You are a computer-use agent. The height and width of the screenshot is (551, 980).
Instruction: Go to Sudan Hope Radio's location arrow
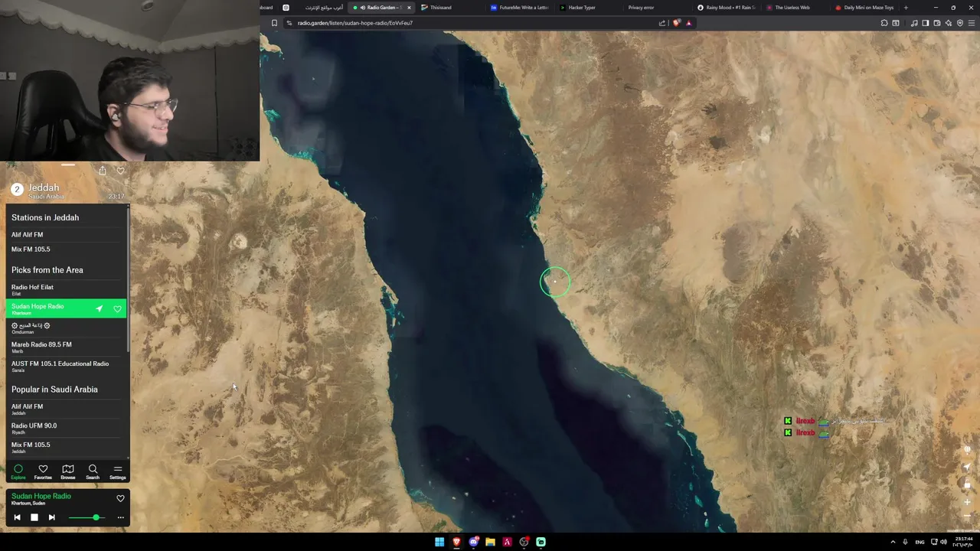(99, 308)
